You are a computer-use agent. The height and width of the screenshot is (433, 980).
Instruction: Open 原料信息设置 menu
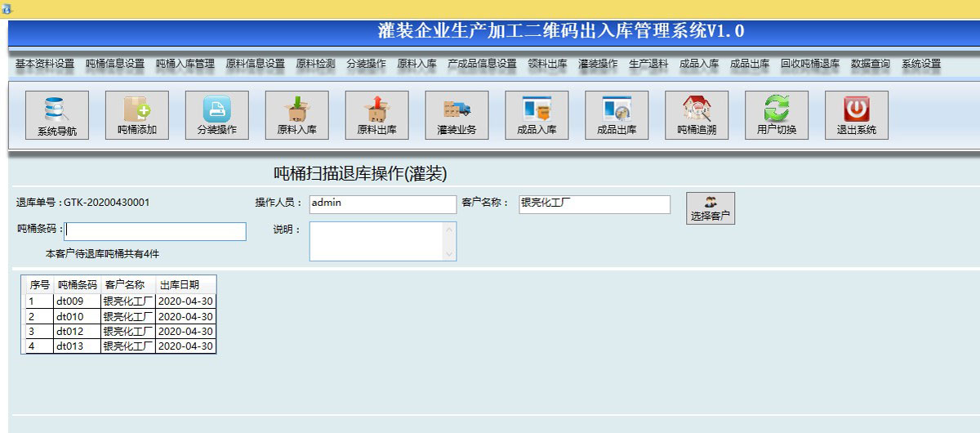tap(256, 64)
